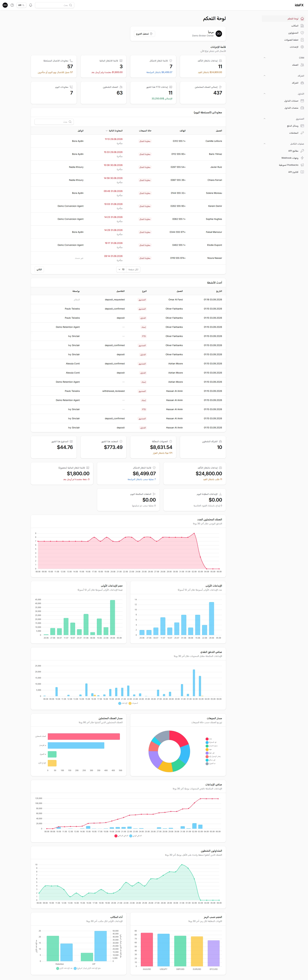The height and width of the screenshot is (980, 308).
Task: Toggle deposits amount legend in أداء المكاتب chart
Action: 87,968
